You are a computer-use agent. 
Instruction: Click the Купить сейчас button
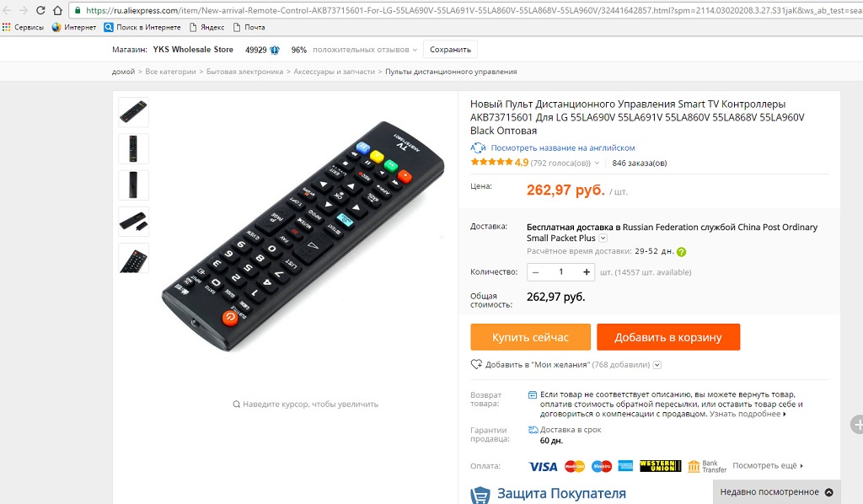pyautogui.click(x=531, y=337)
